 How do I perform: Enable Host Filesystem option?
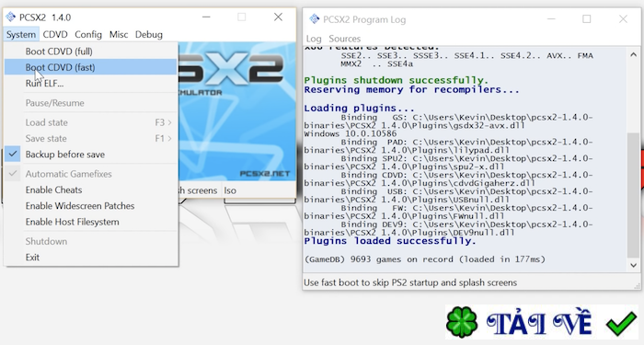(x=91, y=222)
